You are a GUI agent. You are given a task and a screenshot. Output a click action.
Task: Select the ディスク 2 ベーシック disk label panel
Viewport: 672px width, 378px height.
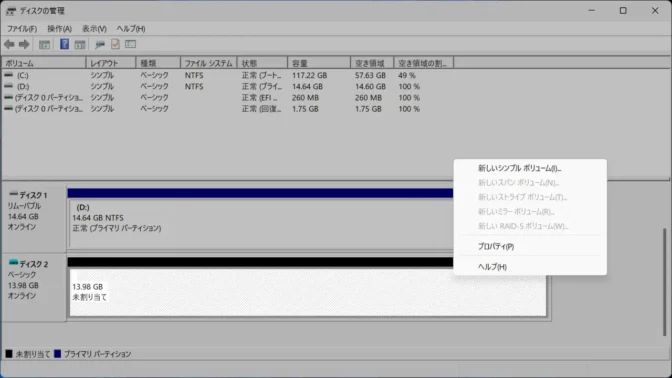[34, 287]
